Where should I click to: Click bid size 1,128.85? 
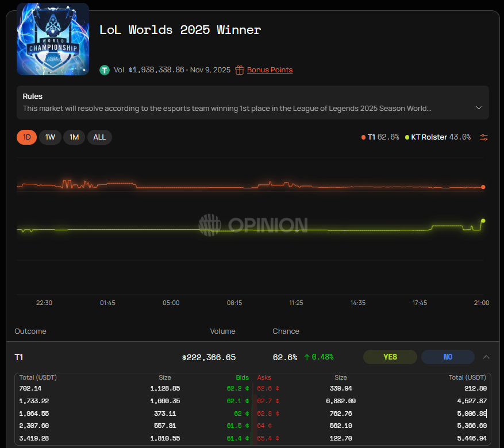tap(165, 388)
